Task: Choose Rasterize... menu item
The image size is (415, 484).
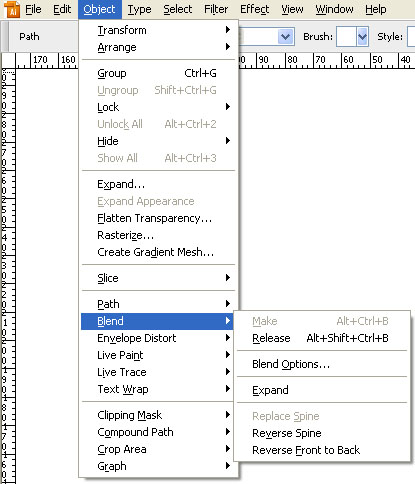Action: pyautogui.click(x=158, y=235)
